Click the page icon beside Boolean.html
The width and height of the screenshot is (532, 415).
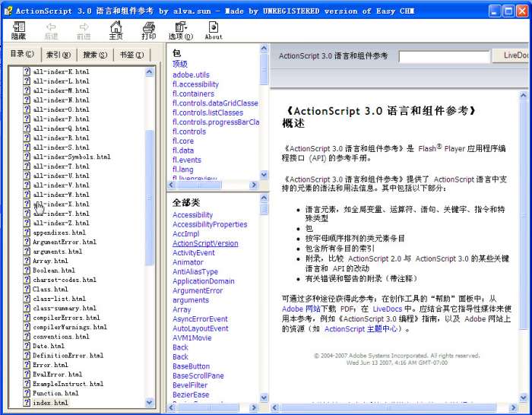[27, 271]
